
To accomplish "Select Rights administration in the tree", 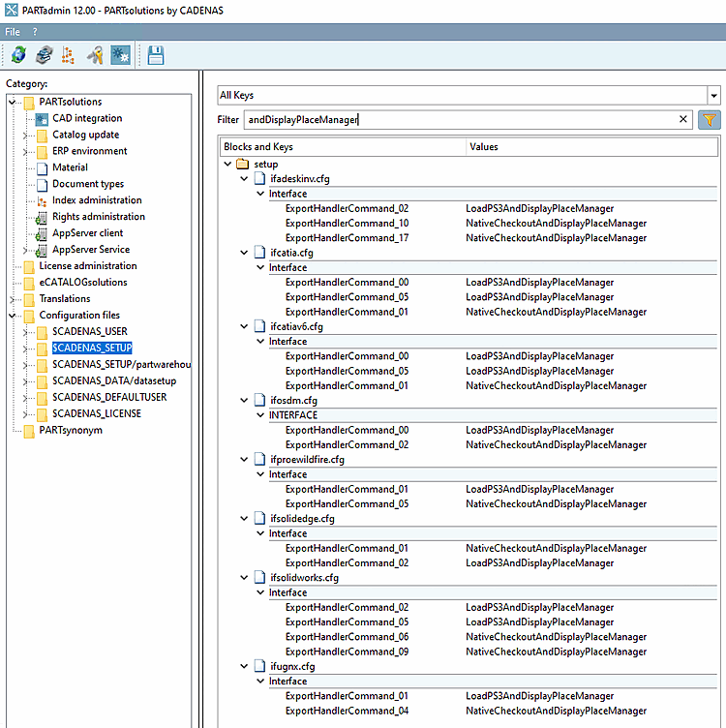I will point(98,217).
